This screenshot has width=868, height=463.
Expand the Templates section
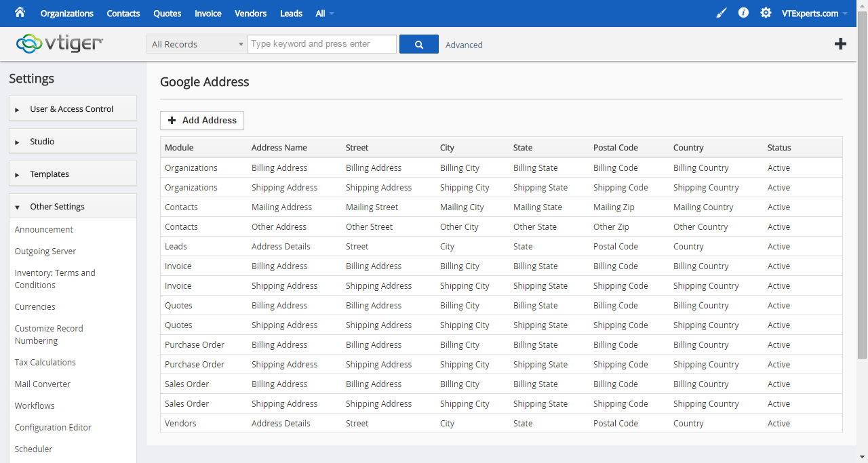point(73,174)
